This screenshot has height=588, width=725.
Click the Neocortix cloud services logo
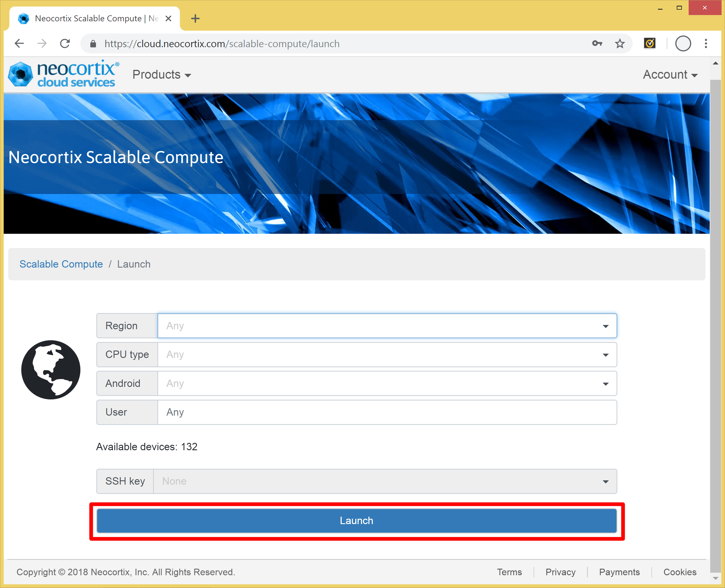pyautogui.click(x=64, y=74)
